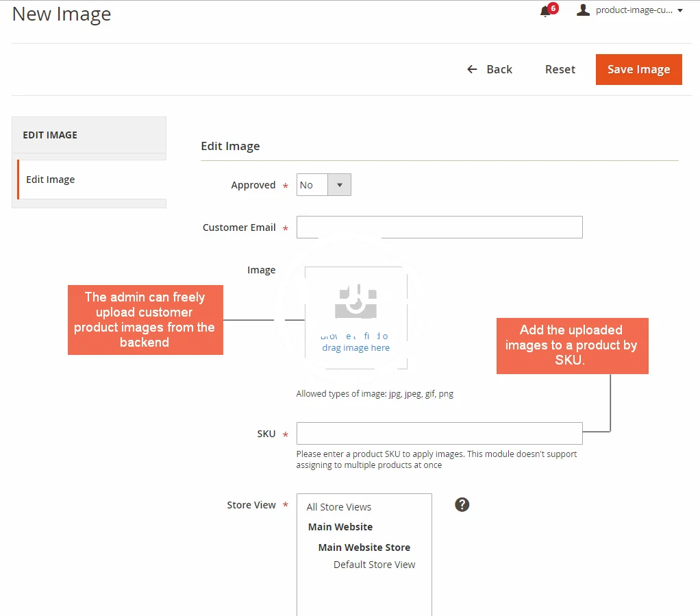
Task: Click the Back button text
Action: [x=499, y=69]
